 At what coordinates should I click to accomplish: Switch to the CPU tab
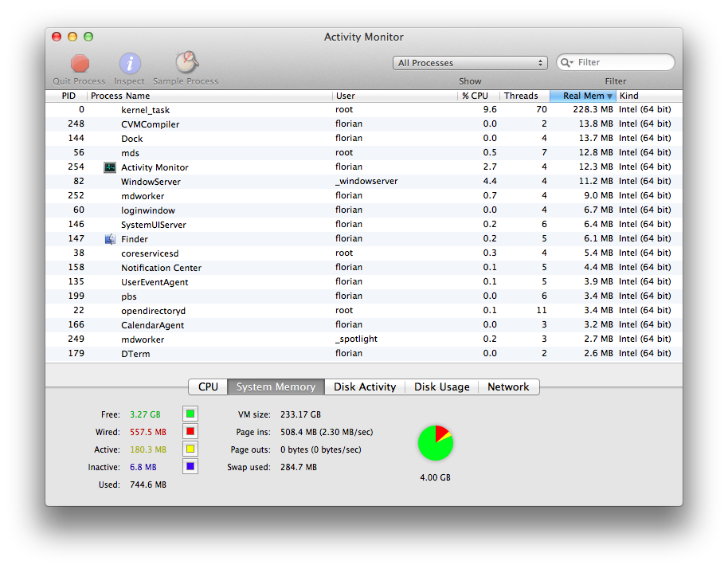point(208,387)
